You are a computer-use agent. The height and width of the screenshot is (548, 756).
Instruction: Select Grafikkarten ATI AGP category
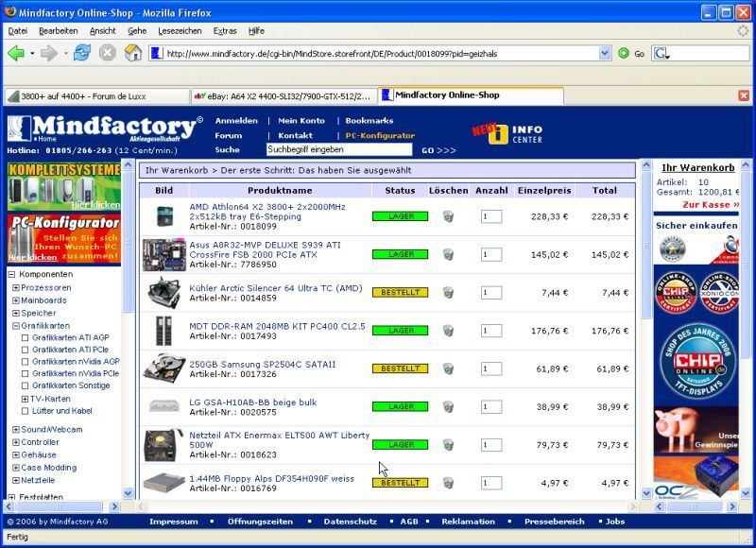pos(70,337)
